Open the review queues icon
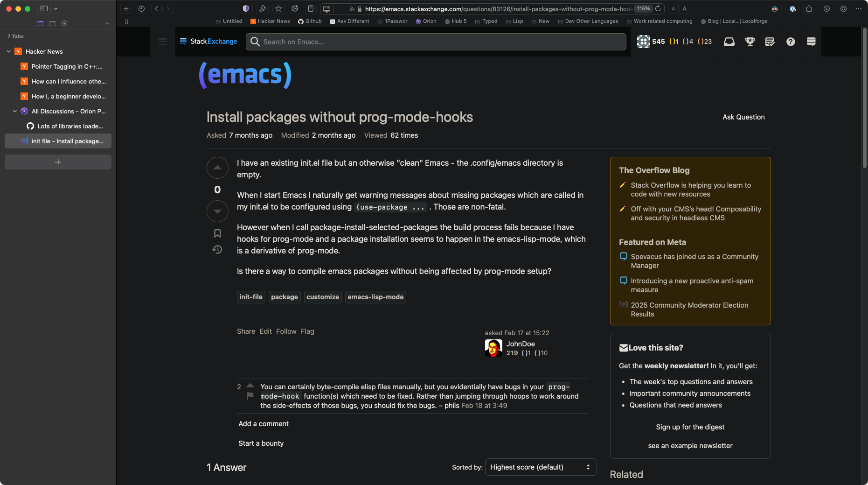This screenshot has height=485, width=868. pos(770,42)
